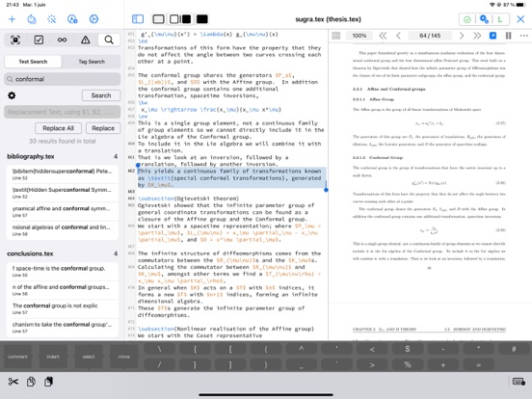Click the search field containing conformal
The height and width of the screenshot is (399, 532).
tap(63, 79)
